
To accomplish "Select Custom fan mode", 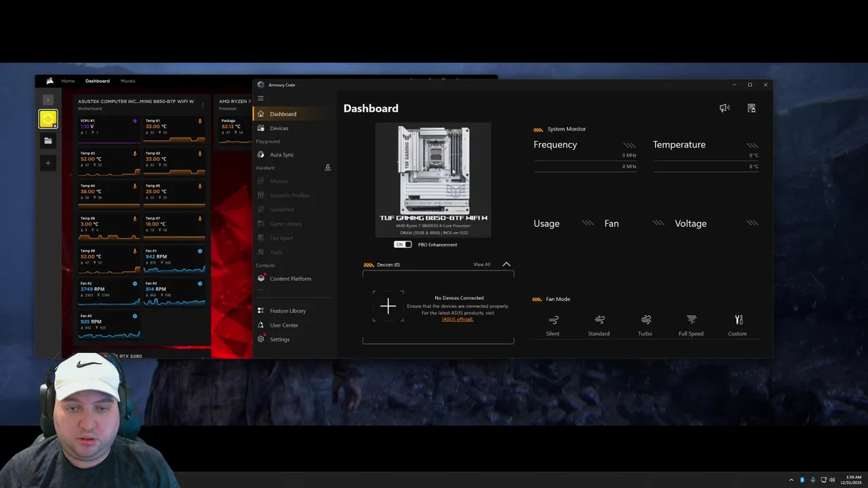I will (738, 325).
